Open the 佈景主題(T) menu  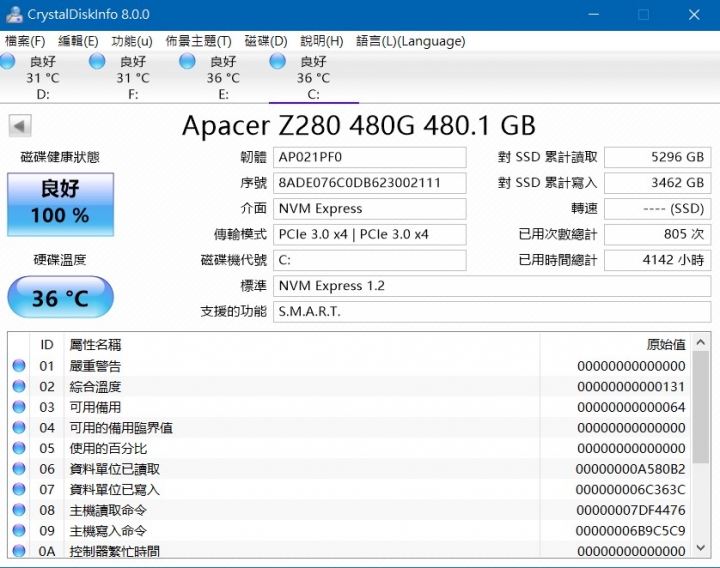coord(198,41)
